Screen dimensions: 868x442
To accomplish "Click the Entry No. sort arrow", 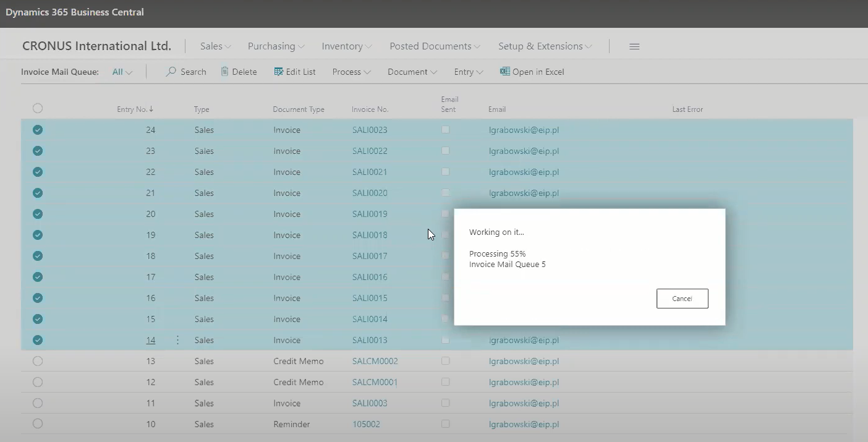I will pos(151,109).
